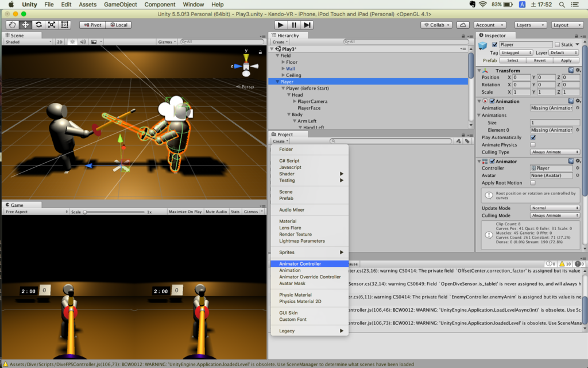Toggle Player active checkbox in Inspector
This screenshot has width=588, height=368.
(x=494, y=44)
